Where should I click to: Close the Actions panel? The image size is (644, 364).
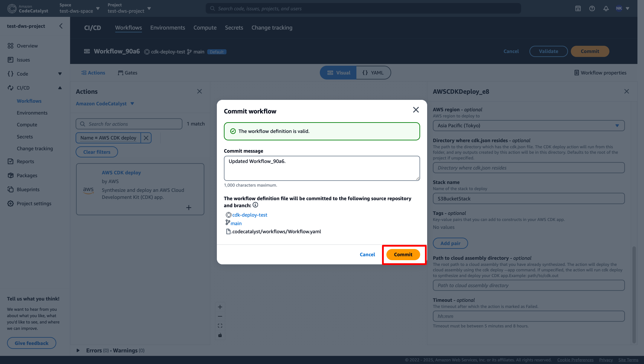click(x=199, y=91)
